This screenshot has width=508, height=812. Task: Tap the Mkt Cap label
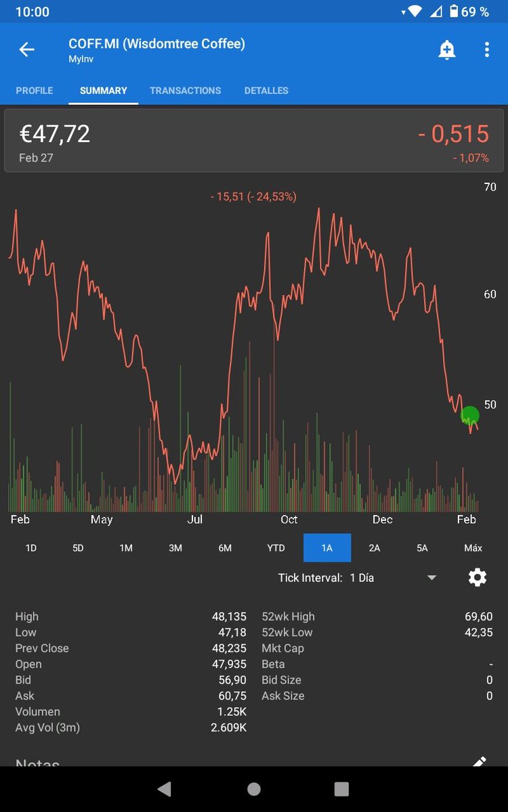point(283,648)
